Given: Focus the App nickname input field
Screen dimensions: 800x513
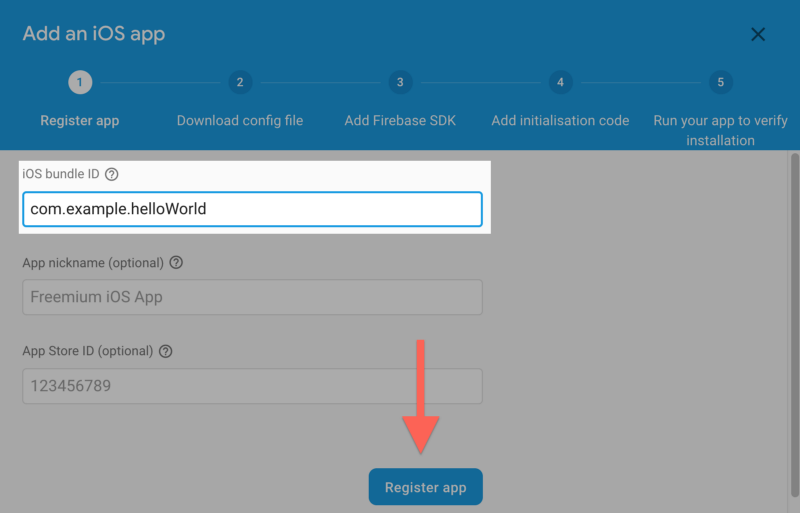Looking at the screenshot, I should [x=253, y=297].
